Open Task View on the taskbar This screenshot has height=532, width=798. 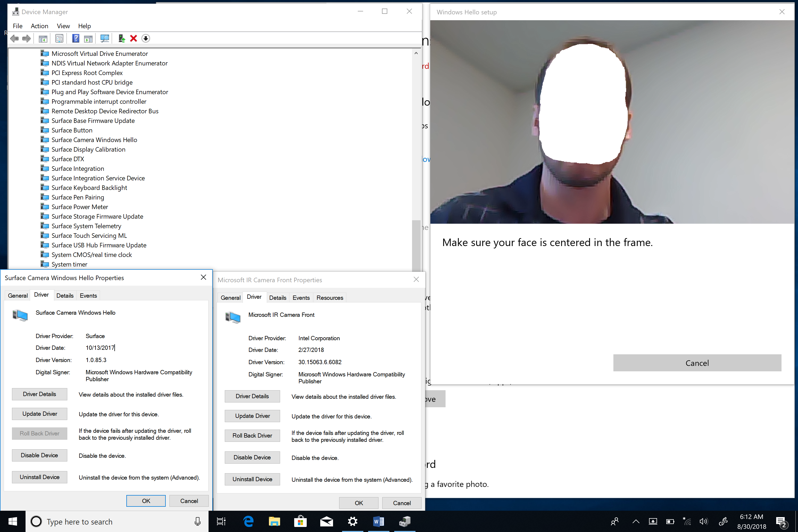pyautogui.click(x=221, y=521)
